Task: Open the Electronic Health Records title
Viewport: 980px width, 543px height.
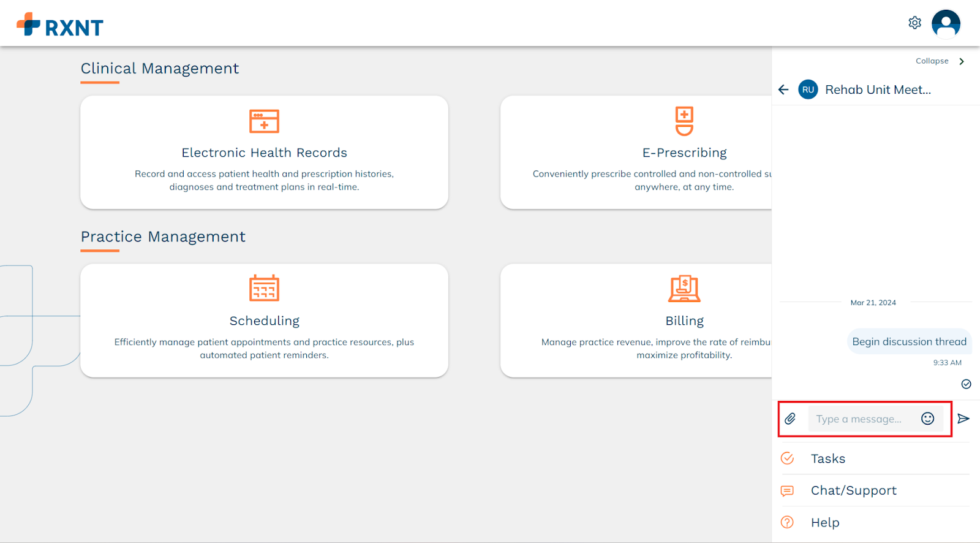Action: point(264,153)
